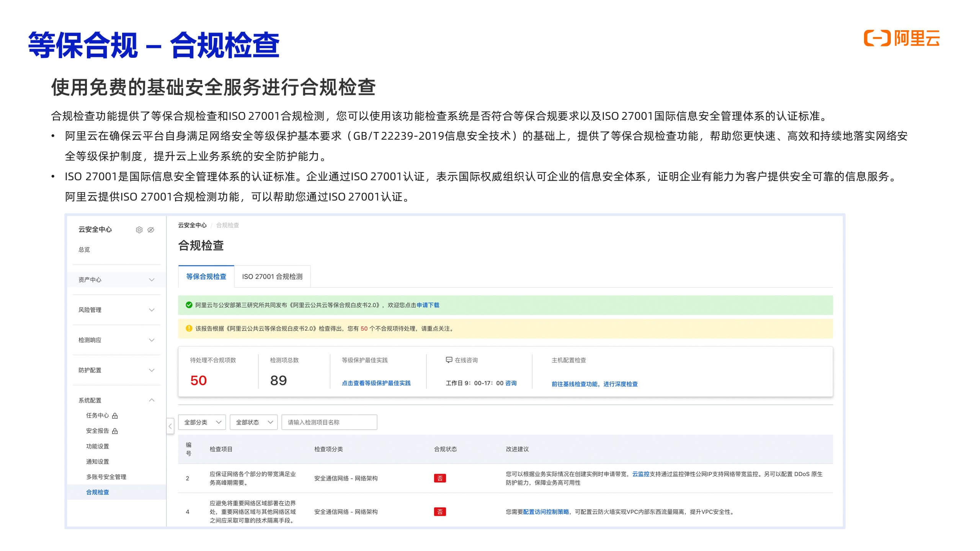Click the red 否 badge in row 2
This screenshot has height=551, width=980.
[440, 478]
